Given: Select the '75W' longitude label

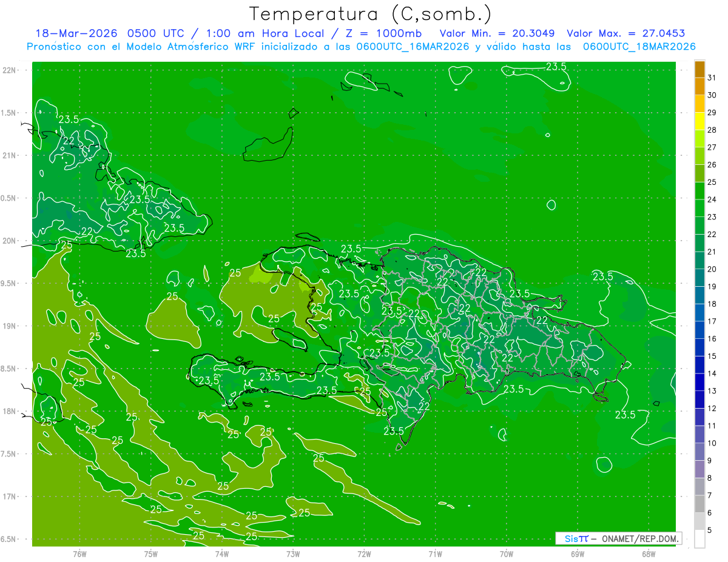Looking at the screenshot, I should click(150, 554).
